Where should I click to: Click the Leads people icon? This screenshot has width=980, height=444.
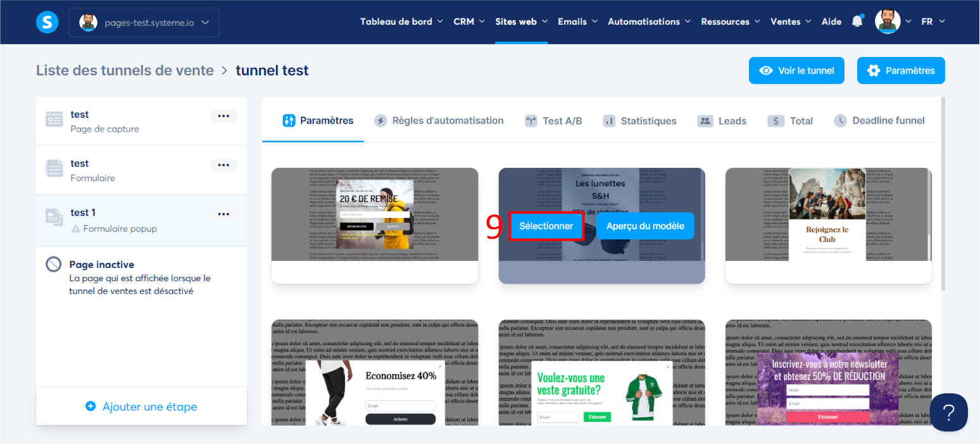[704, 121]
